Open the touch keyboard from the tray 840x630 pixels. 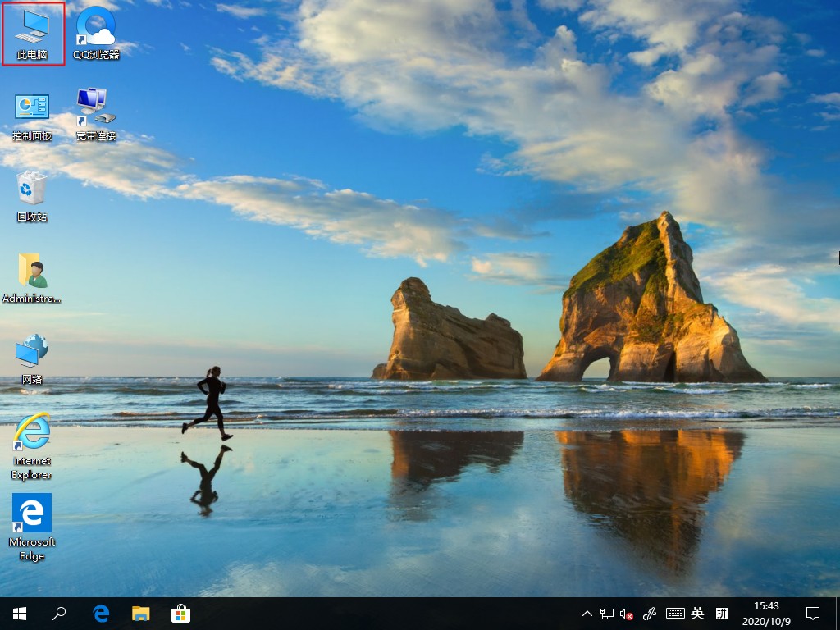pyautogui.click(x=676, y=614)
